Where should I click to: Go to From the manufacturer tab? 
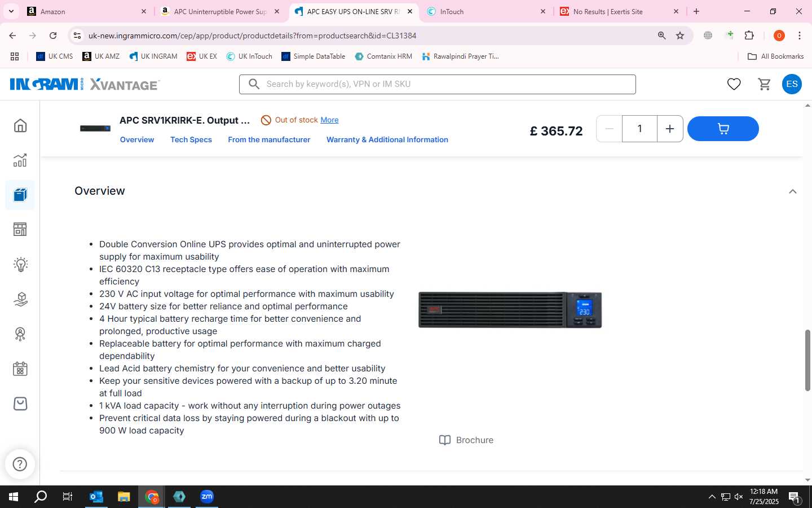[269, 139]
